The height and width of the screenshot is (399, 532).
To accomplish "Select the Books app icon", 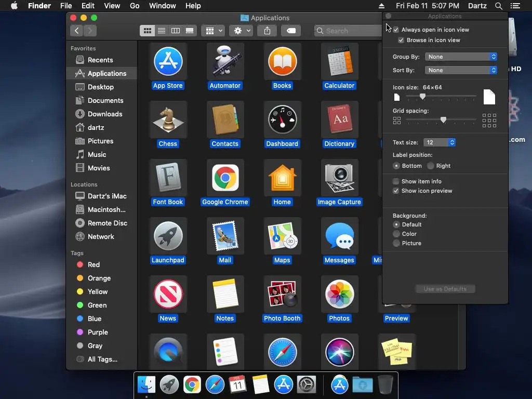I will 282,61.
